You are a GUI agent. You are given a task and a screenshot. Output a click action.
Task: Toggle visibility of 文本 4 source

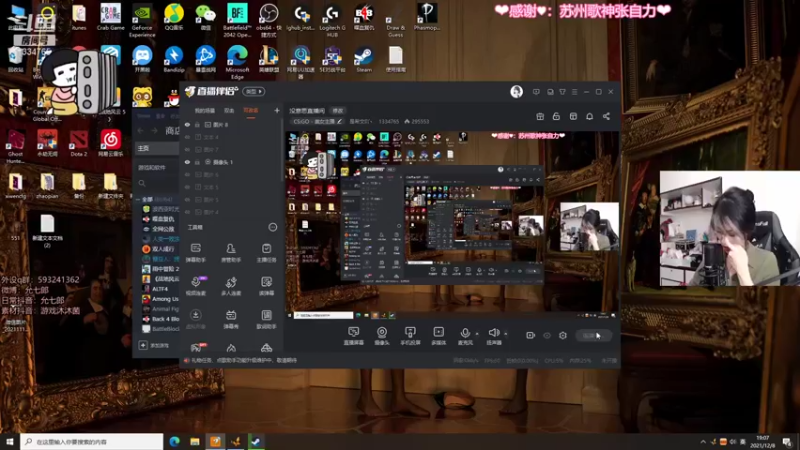(x=187, y=137)
